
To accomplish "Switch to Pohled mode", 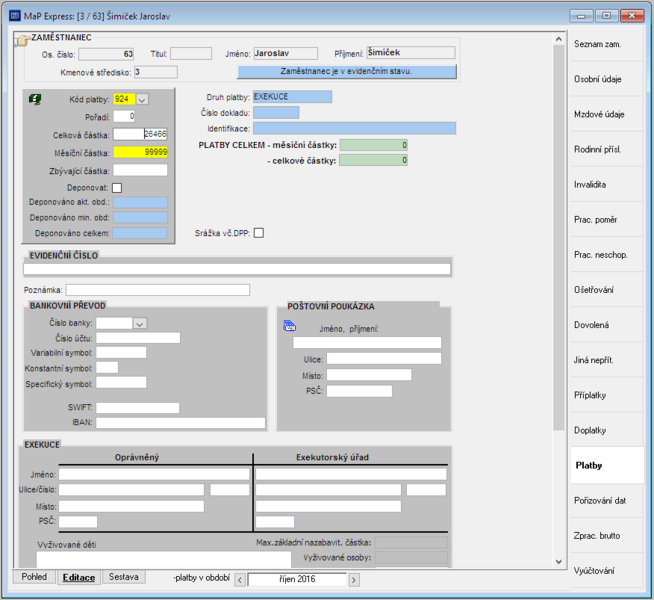I will click(x=34, y=577).
